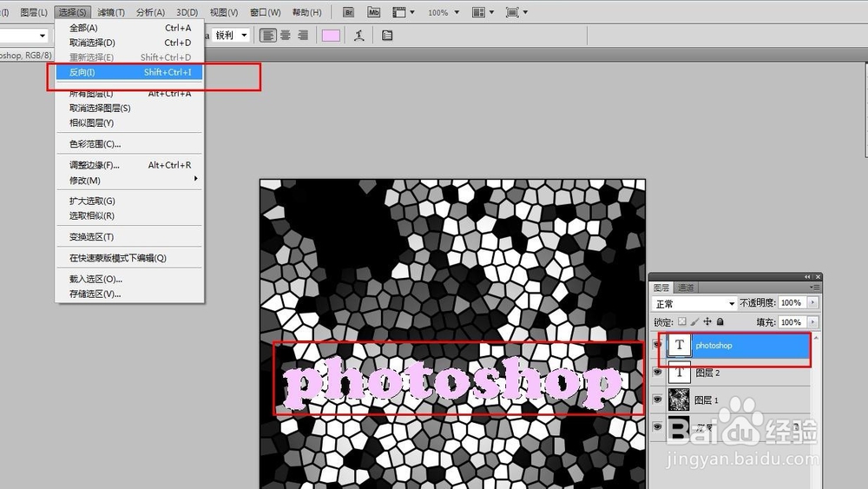Select the 图层 tab
The width and height of the screenshot is (868, 489).
[x=661, y=287]
